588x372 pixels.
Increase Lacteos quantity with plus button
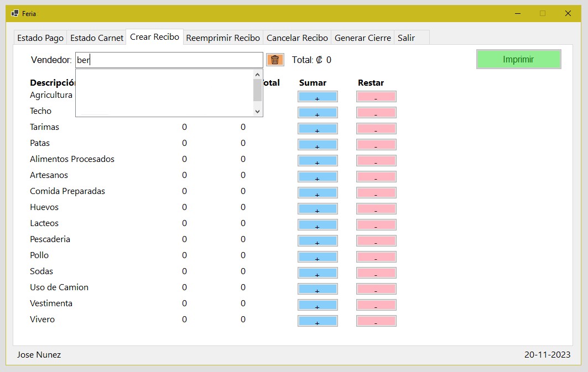pos(318,225)
